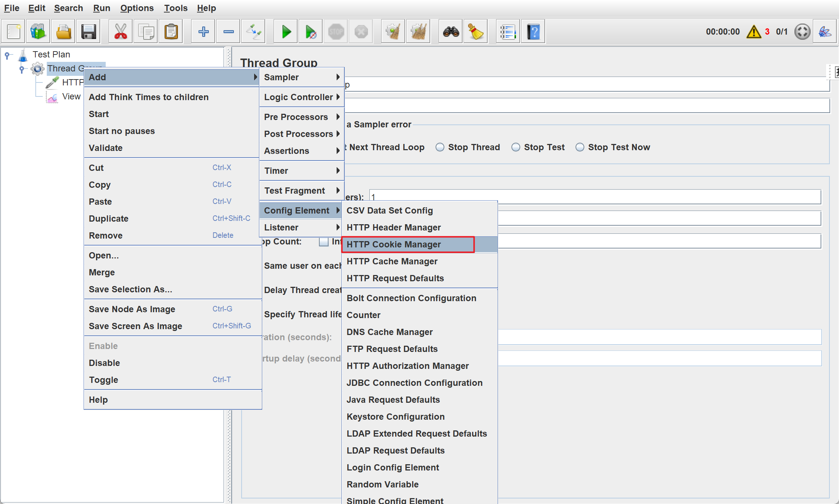Select the Stop Thread radio button

pos(440,147)
